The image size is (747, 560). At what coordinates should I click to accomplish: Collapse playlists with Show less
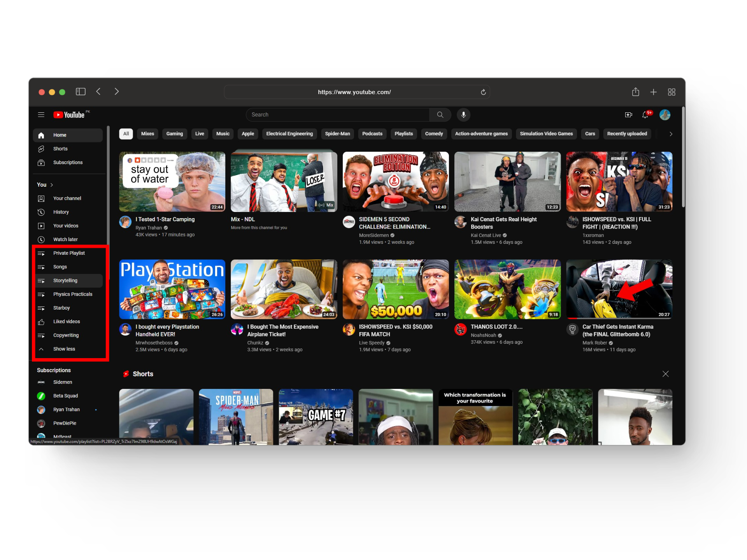point(64,349)
